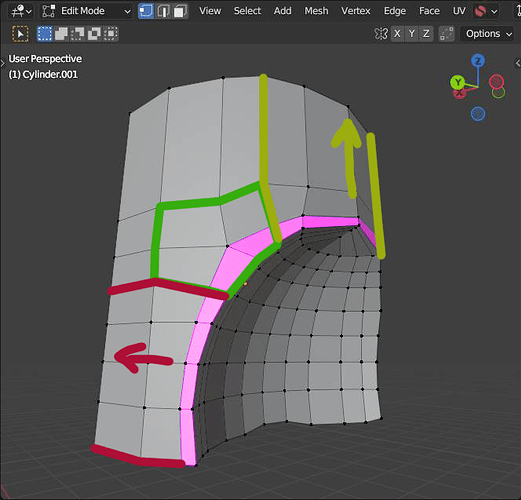521x500 pixels.
Task: Enable vertex select mode
Action: [146, 11]
